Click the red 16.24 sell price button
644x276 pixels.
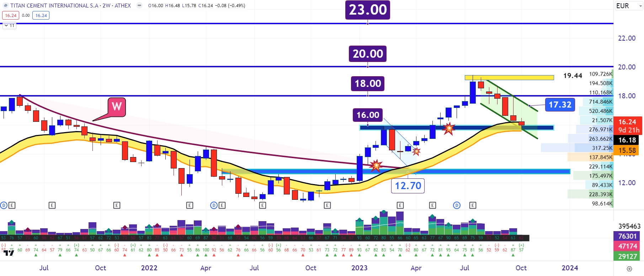coord(11,15)
